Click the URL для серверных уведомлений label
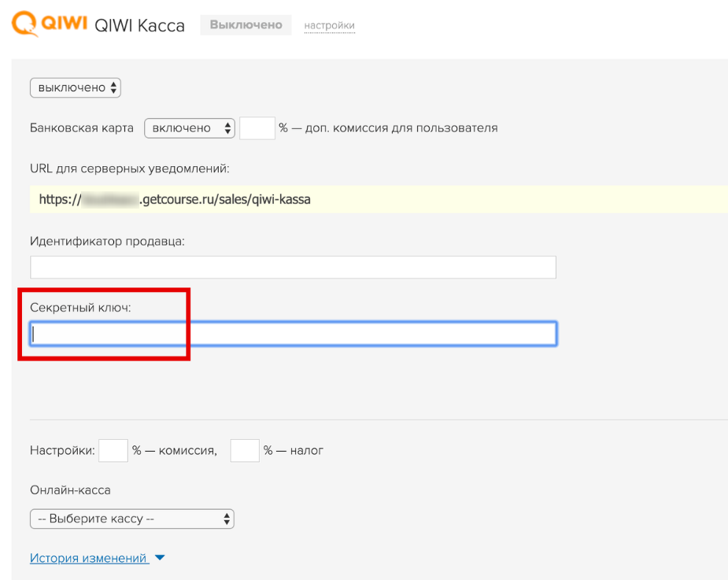 (130, 168)
